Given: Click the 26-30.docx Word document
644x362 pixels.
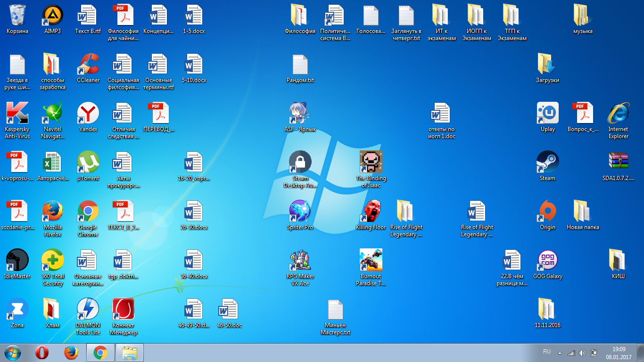Looking at the screenshot, I should tap(194, 212).
